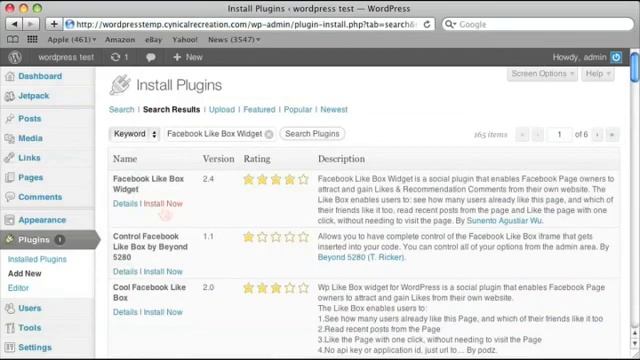Click the current page number field
The image size is (640, 360).
559,134
